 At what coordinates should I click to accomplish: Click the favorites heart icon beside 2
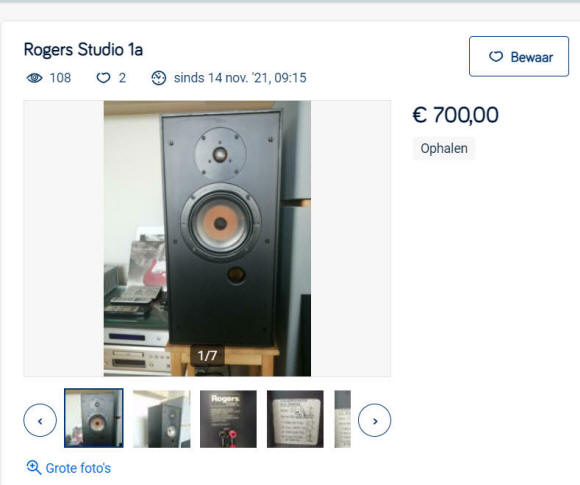103,78
